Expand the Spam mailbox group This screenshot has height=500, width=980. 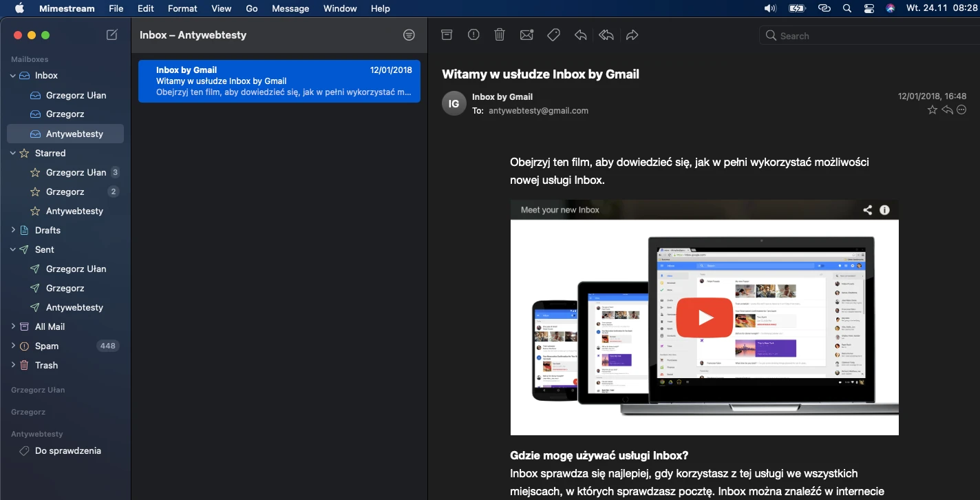(x=12, y=346)
